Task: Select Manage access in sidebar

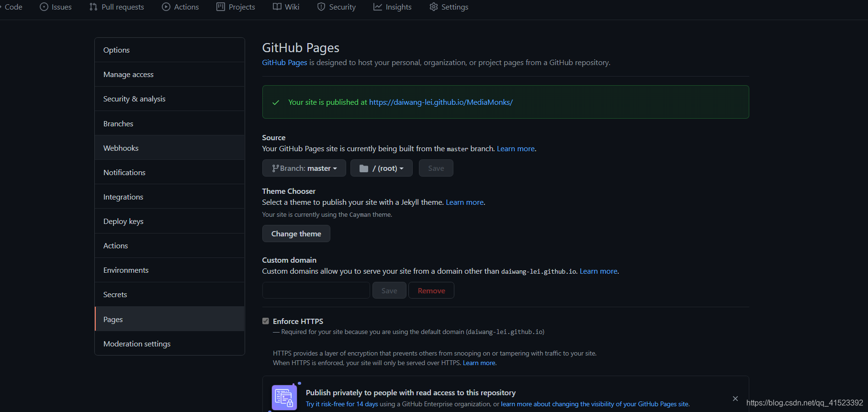Action: (x=169, y=74)
